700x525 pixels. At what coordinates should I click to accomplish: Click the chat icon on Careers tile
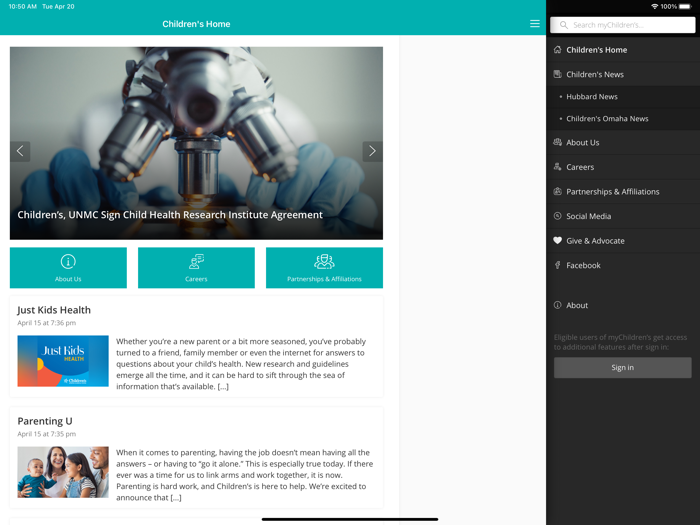point(196,262)
